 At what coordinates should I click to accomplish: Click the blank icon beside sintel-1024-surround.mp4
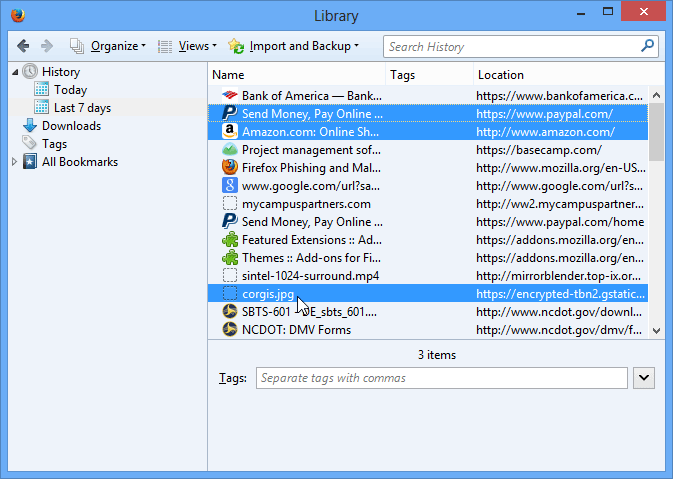click(230, 276)
